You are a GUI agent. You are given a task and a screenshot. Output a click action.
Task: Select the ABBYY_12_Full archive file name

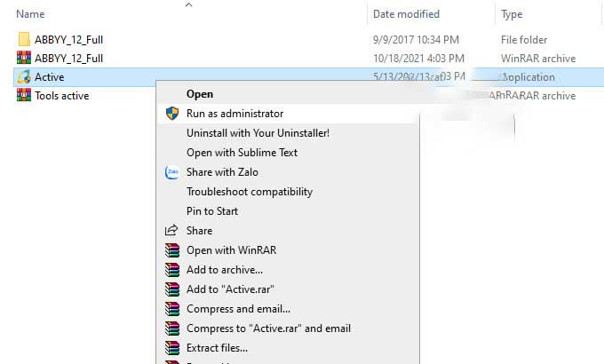coord(68,59)
